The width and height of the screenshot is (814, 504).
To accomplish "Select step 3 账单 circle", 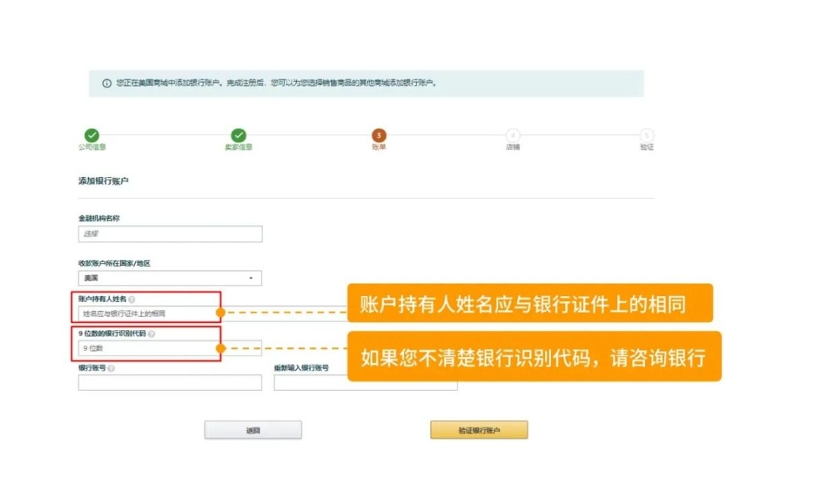I will (x=379, y=136).
